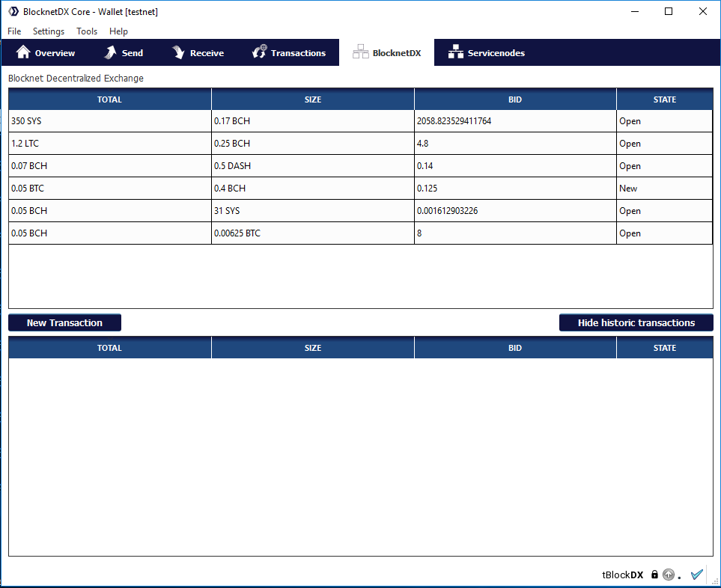The image size is (721, 588).
Task: Switch to the Send tab
Action: (x=124, y=52)
